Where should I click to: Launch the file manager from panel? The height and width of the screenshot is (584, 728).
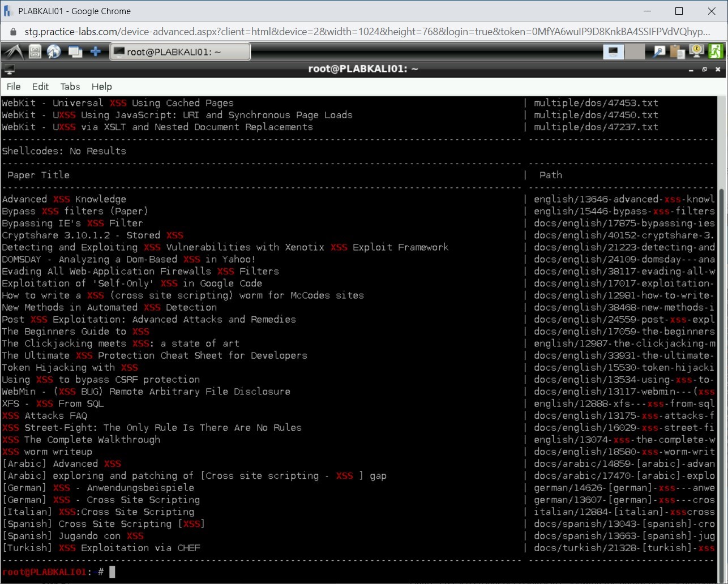pos(35,52)
